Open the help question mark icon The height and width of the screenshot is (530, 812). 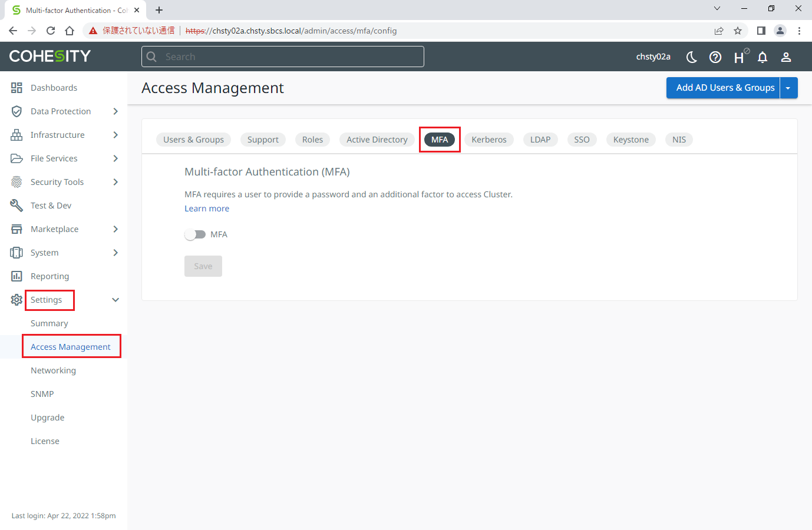(715, 57)
